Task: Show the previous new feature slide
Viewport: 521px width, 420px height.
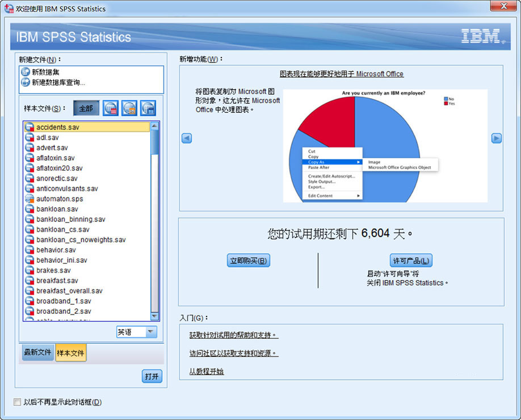Action: point(187,138)
